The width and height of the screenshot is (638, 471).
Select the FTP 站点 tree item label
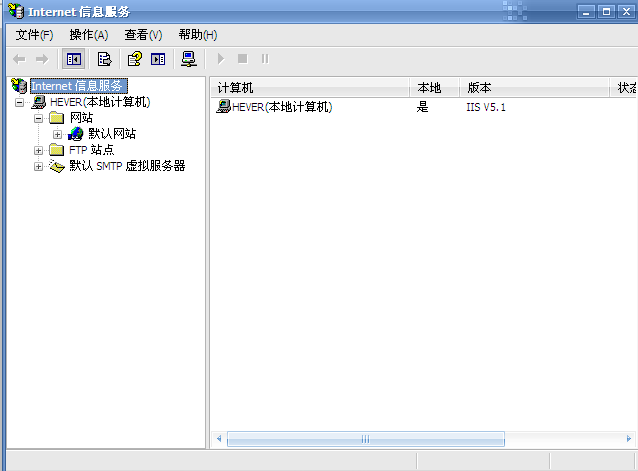coord(92,150)
